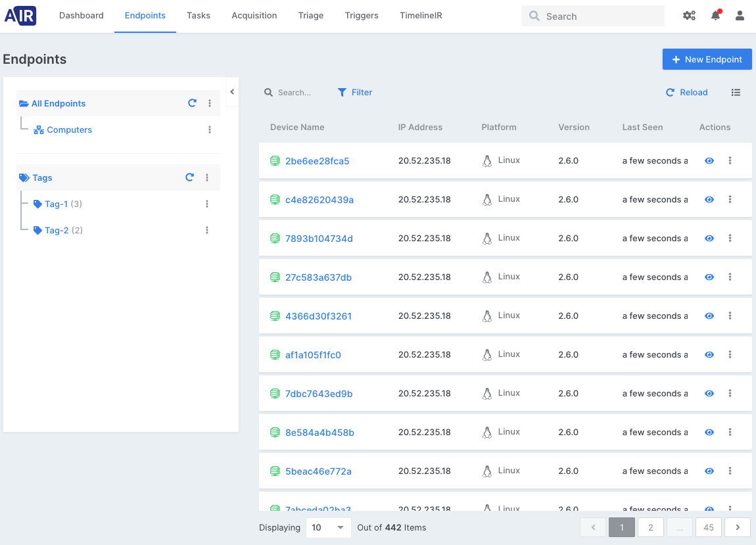
Task: Click eye icon for endpoint 4366d30f3261
Action: pos(709,316)
